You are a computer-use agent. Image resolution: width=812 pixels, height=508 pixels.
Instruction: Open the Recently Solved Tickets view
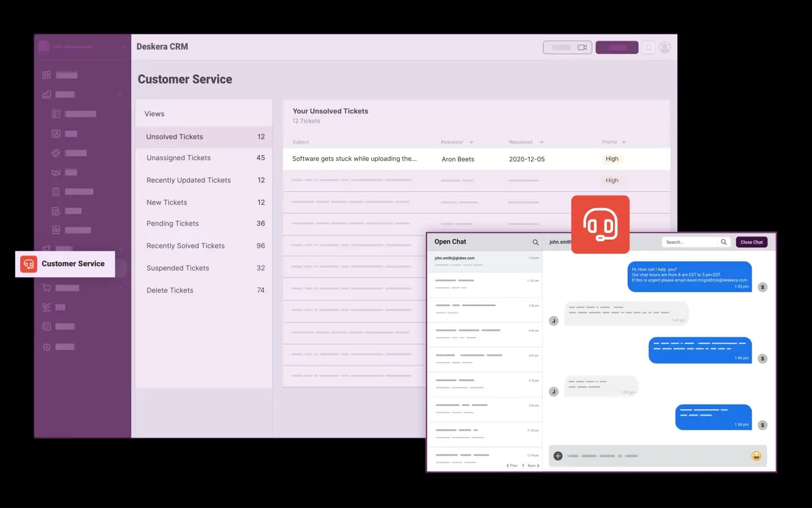[185, 246]
